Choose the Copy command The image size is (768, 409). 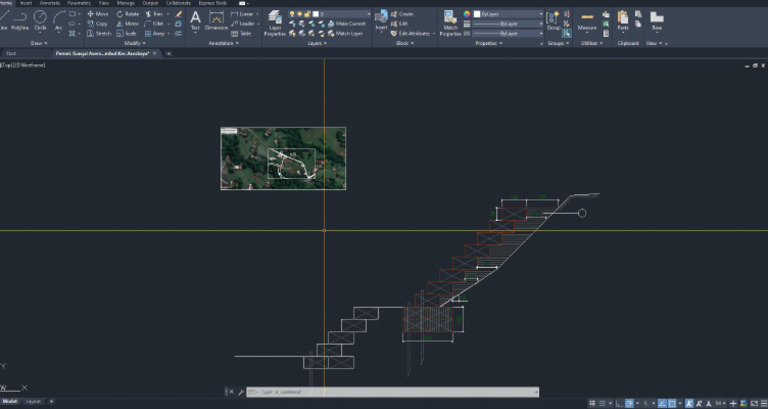[x=97, y=24]
